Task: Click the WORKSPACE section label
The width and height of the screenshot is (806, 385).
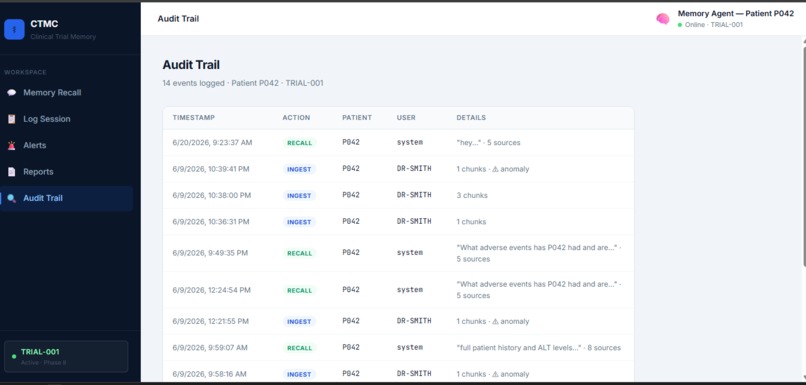Action: click(x=25, y=72)
